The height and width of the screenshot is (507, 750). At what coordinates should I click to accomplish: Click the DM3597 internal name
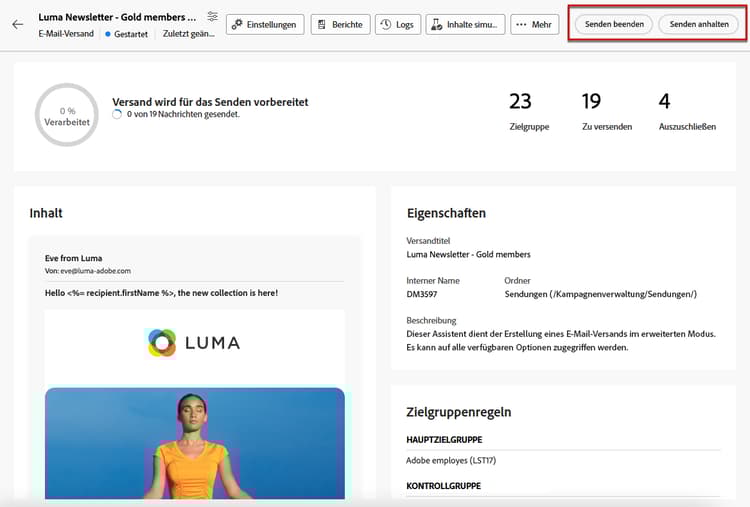coord(421,294)
